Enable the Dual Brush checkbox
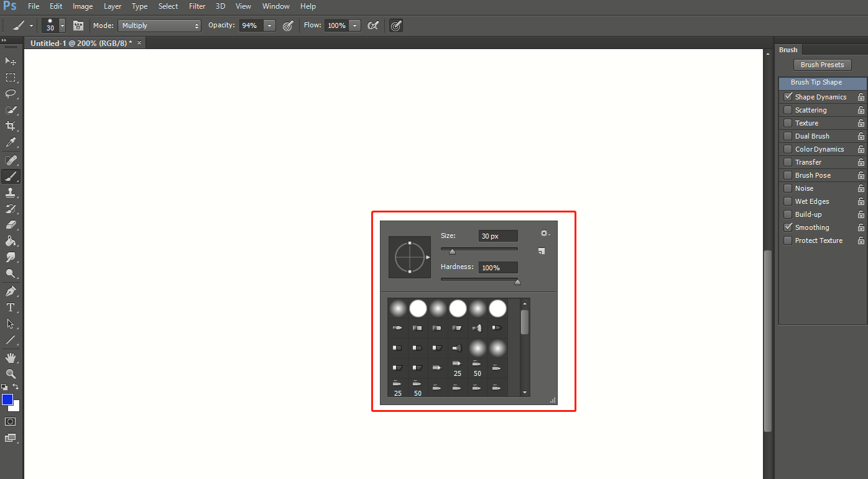Image resolution: width=868 pixels, height=479 pixels. click(x=788, y=136)
